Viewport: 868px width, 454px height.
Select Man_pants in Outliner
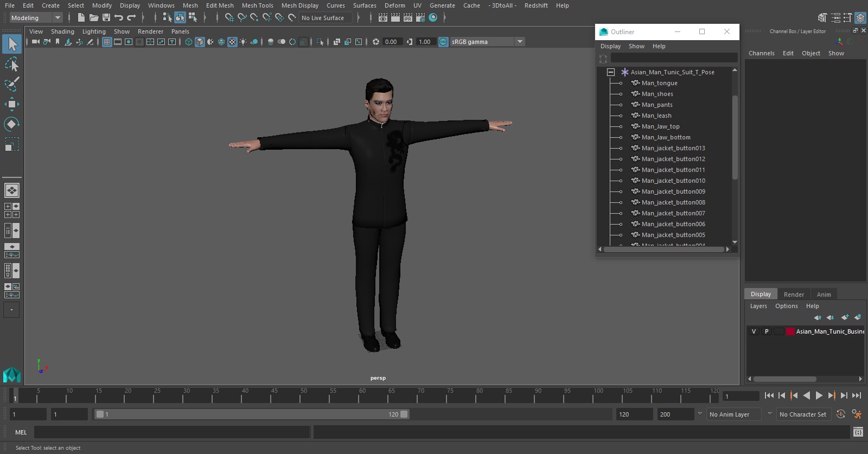(657, 105)
